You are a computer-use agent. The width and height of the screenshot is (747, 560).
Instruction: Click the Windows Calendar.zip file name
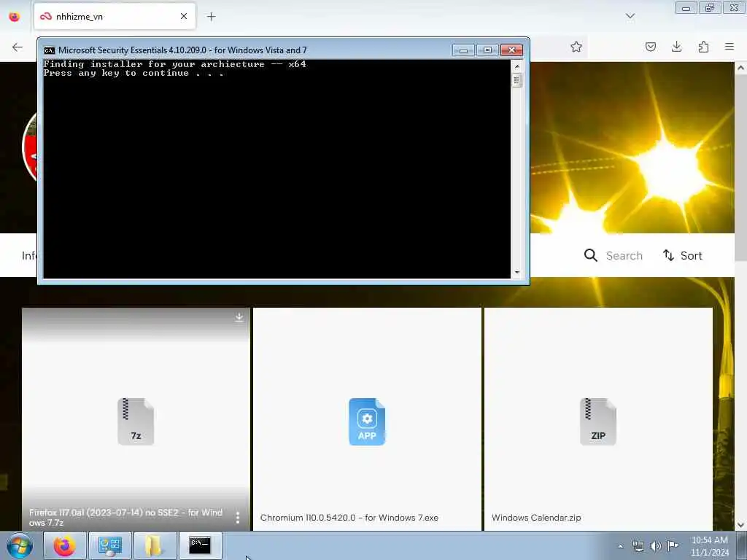536,518
